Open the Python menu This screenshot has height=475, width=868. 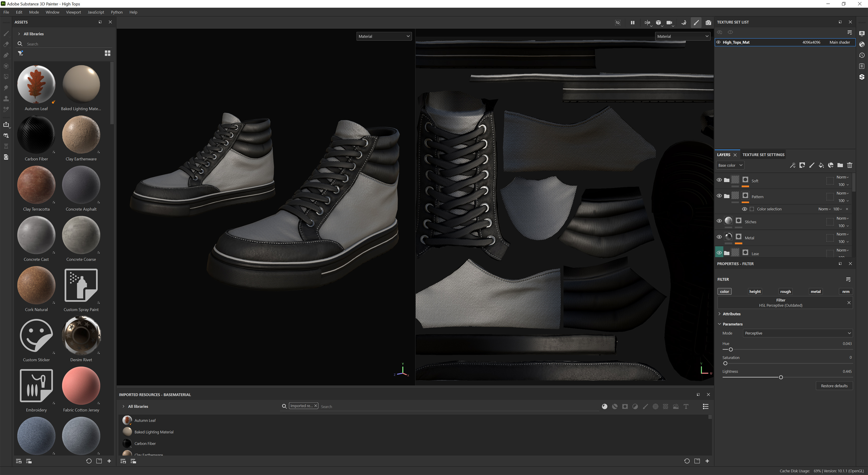117,12
